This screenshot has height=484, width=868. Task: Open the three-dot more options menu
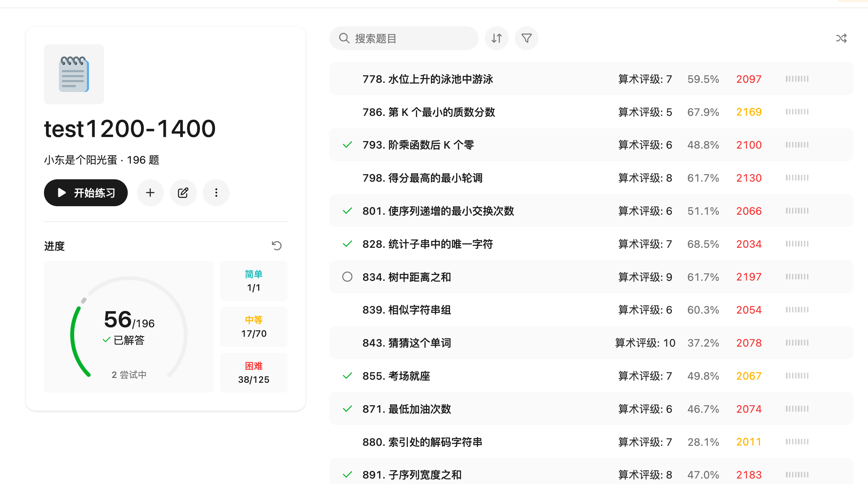click(216, 193)
